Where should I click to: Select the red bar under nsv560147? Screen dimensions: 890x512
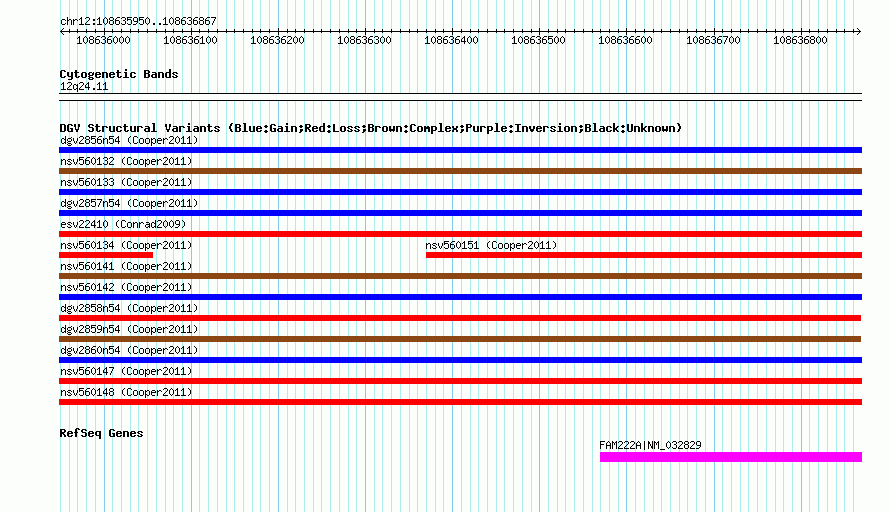coord(460,381)
